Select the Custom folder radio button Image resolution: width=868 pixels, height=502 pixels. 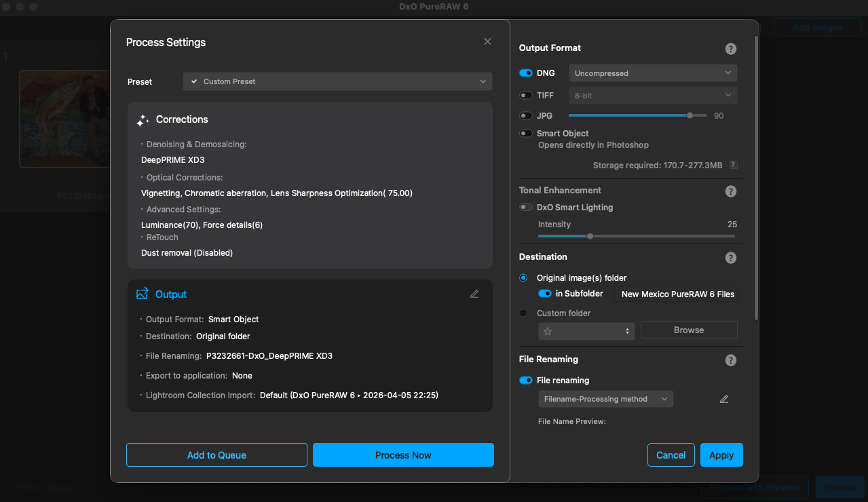pyautogui.click(x=523, y=313)
